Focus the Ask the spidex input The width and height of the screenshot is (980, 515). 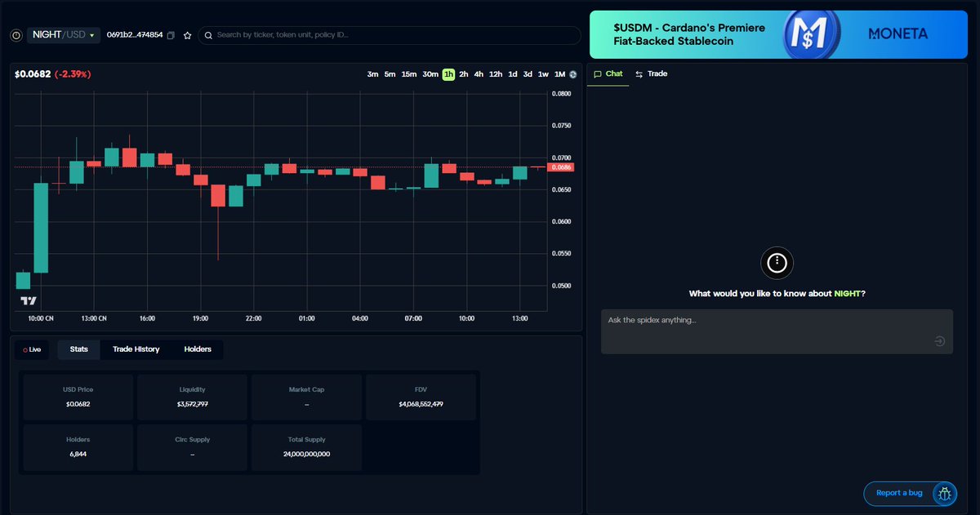point(777,331)
